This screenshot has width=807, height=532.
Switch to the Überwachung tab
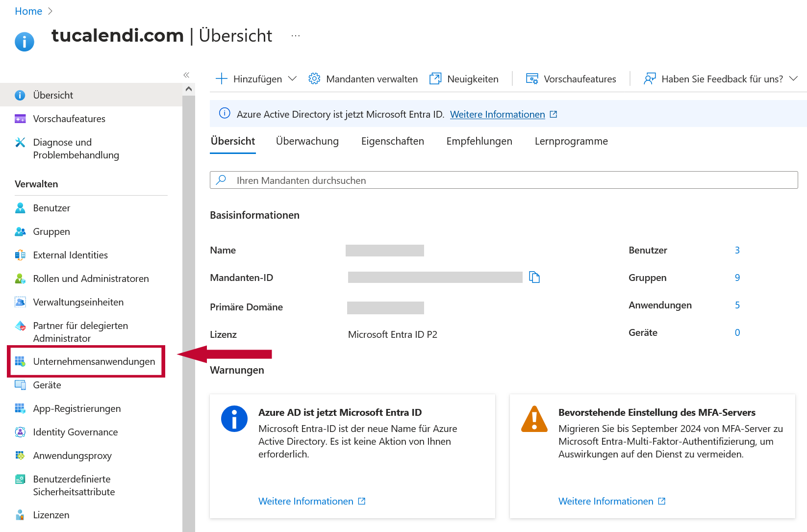pyautogui.click(x=307, y=141)
